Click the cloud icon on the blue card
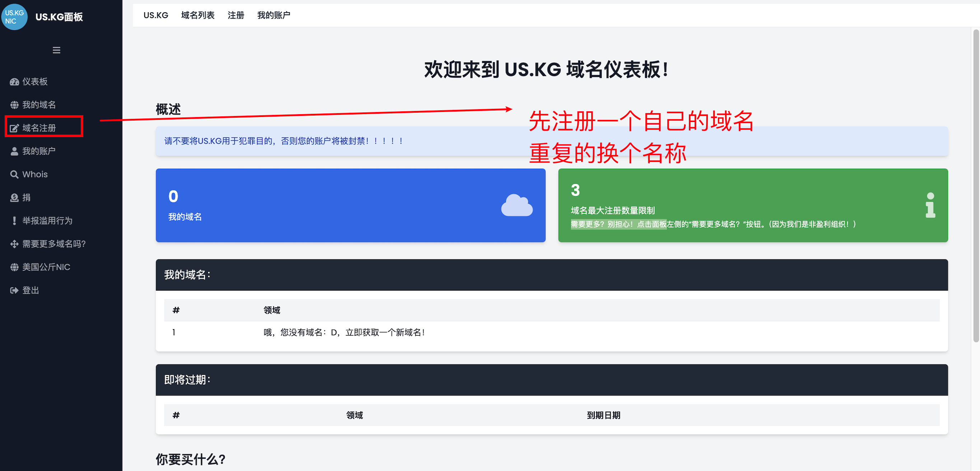 [x=517, y=205]
